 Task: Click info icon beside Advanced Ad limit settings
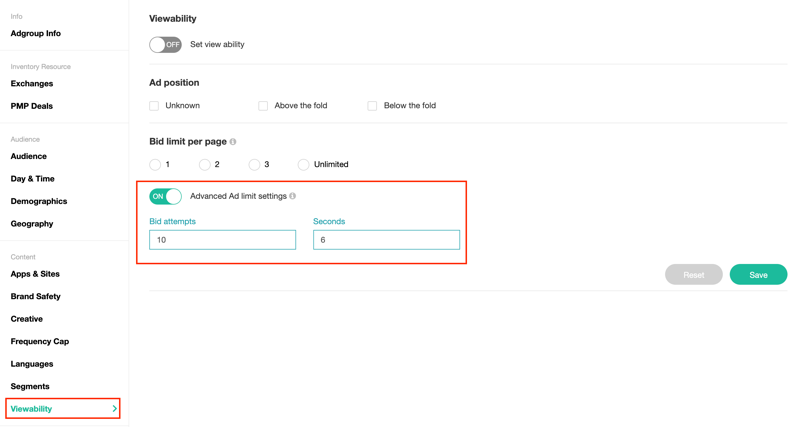point(293,196)
